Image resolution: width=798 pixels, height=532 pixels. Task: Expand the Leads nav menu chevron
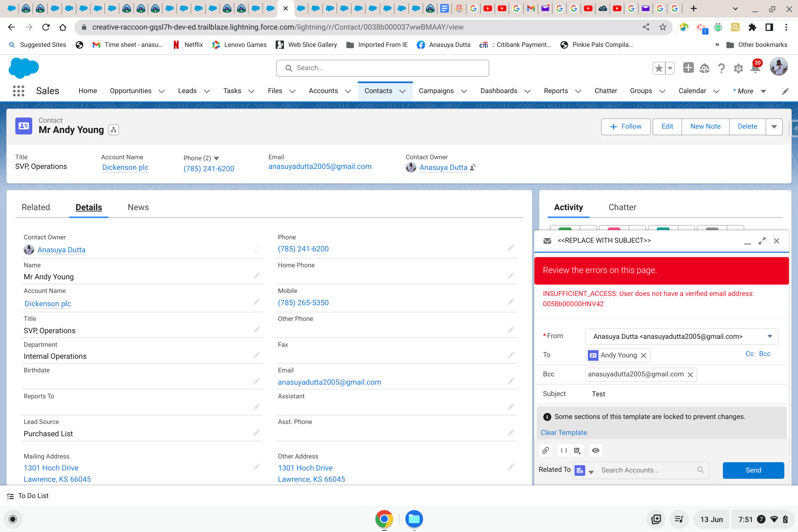[206, 91]
